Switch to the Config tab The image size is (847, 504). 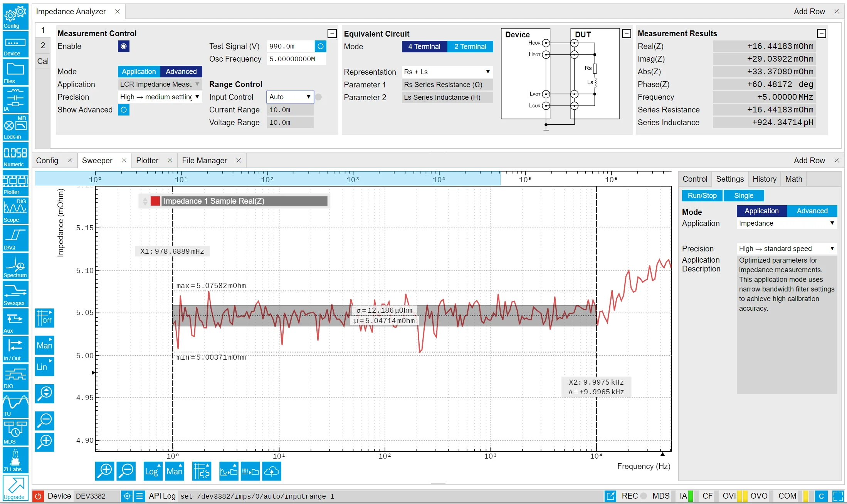coord(47,161)
